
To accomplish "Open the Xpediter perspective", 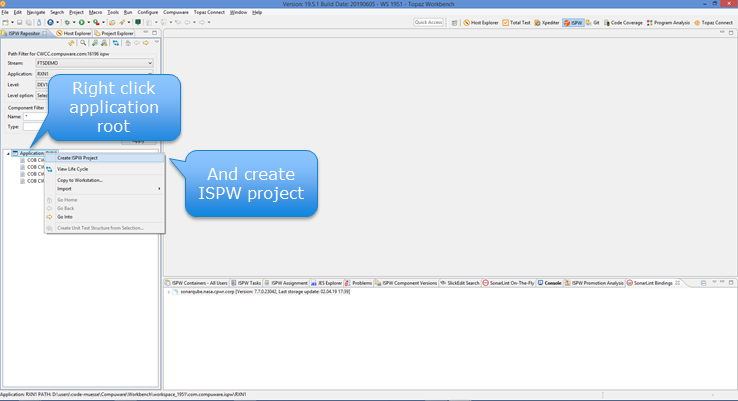I will (x=546, y=23).
